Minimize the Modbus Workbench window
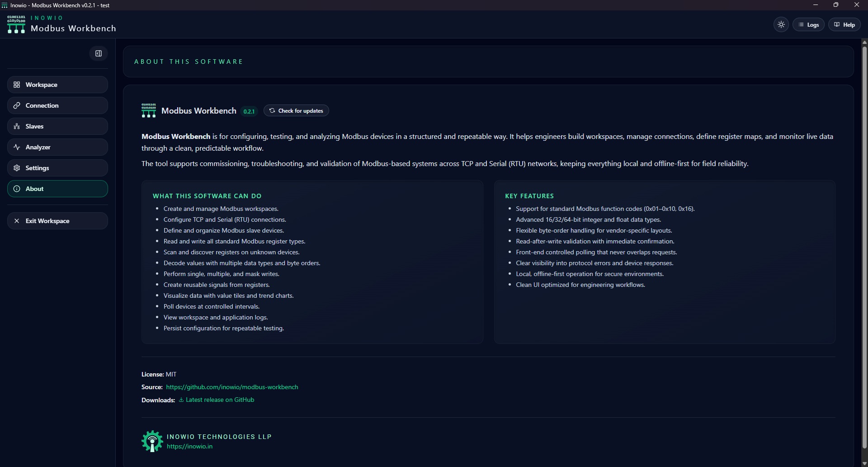Image resolution: width=868 pixels, height=467 pixels. (x=816, y=5)
